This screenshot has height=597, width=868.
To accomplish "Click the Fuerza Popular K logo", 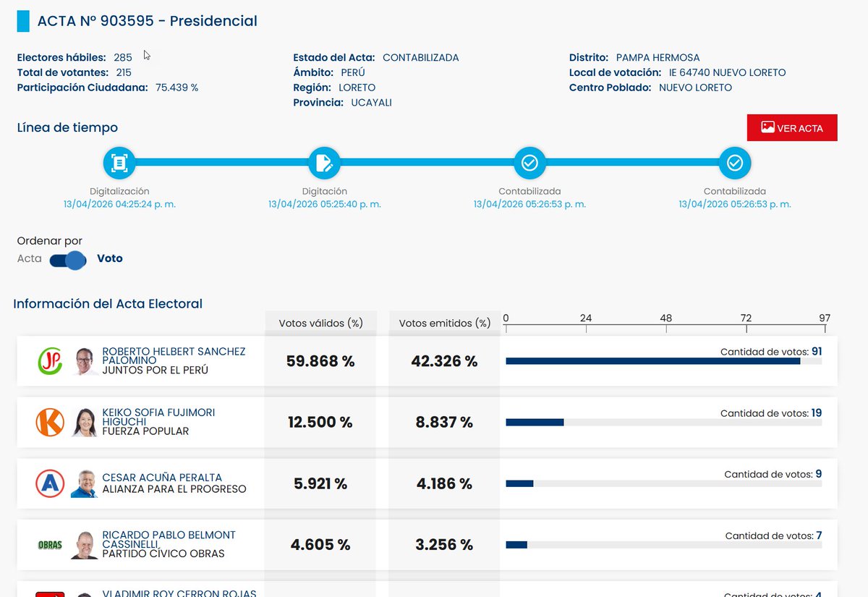I will (50, 423).
